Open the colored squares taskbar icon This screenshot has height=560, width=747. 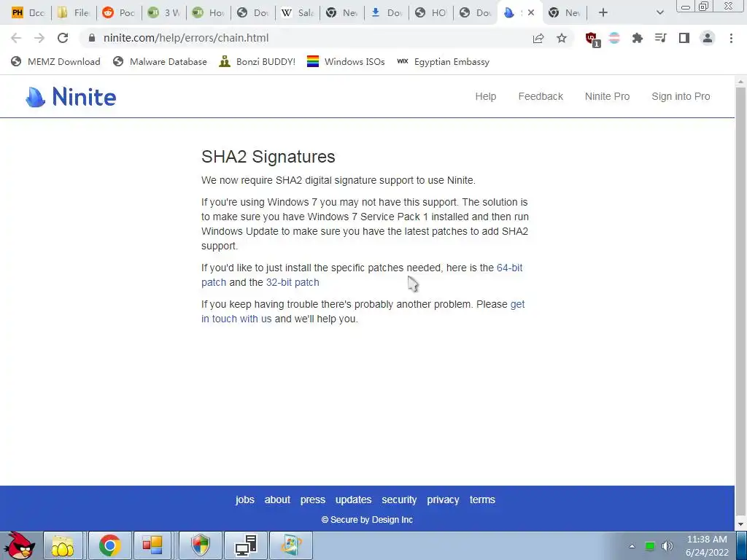pyautogui.click(x=152, y=545)
